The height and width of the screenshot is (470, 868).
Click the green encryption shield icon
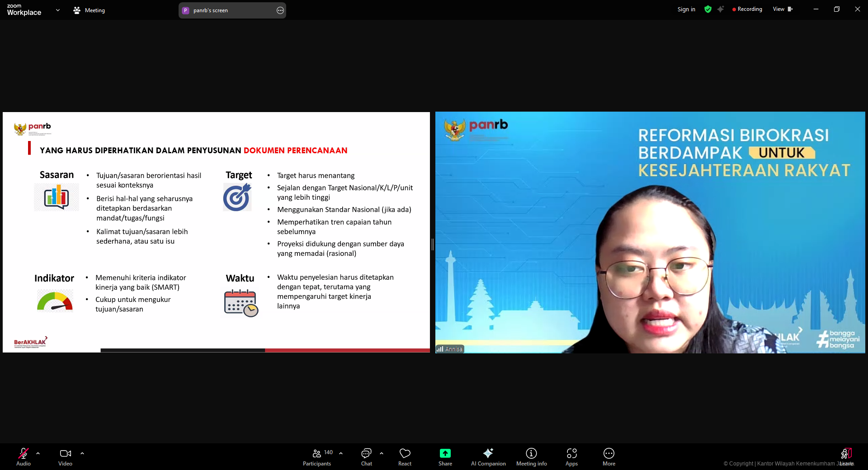coord(708,9)
